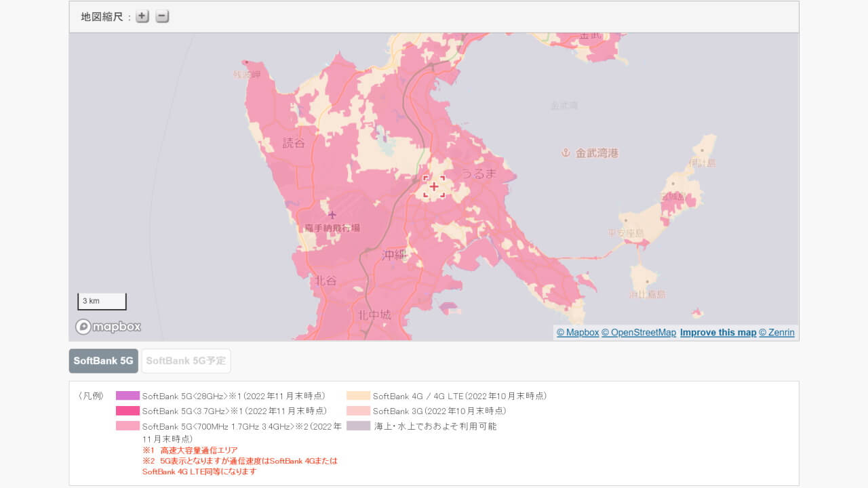Click the airplane icon at 嘉手納飛行場
Image resolution: width=868 pixels, height=488 pixels.
(332, 214)
